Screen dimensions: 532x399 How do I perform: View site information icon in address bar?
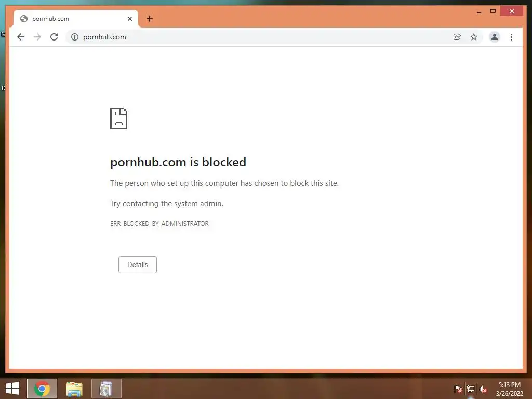pos(75,37)
